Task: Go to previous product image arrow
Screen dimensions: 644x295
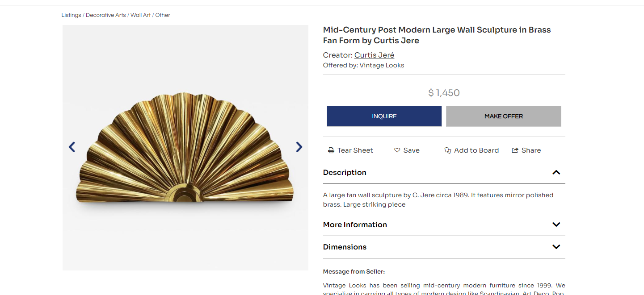Action: [72, 147]
